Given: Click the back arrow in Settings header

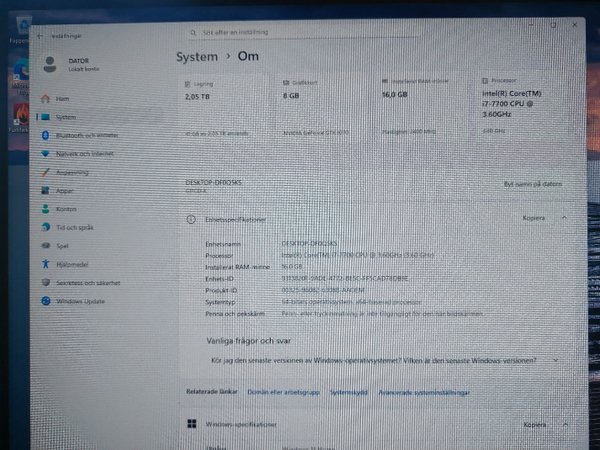Looking at the screenshot, I should coord(40,36).
